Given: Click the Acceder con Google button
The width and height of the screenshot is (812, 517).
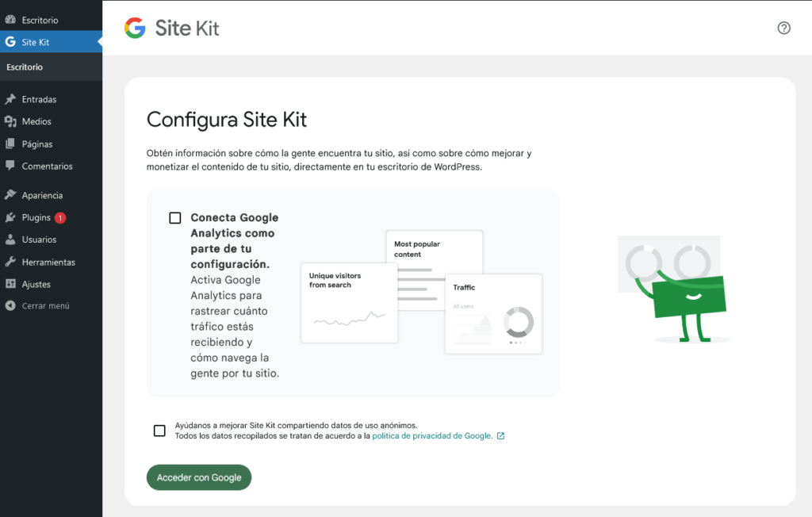Looking at the screenshot, I should click(199, 477).
